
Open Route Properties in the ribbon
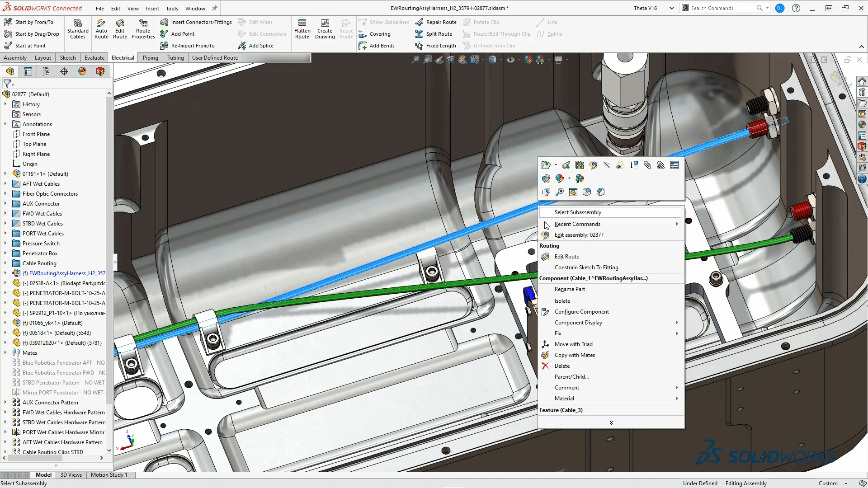point(143,29)
